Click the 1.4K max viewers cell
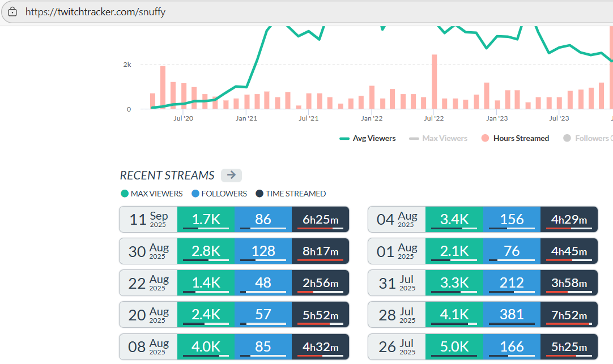This screenshot has height=364, width=613. pos(206,282)
